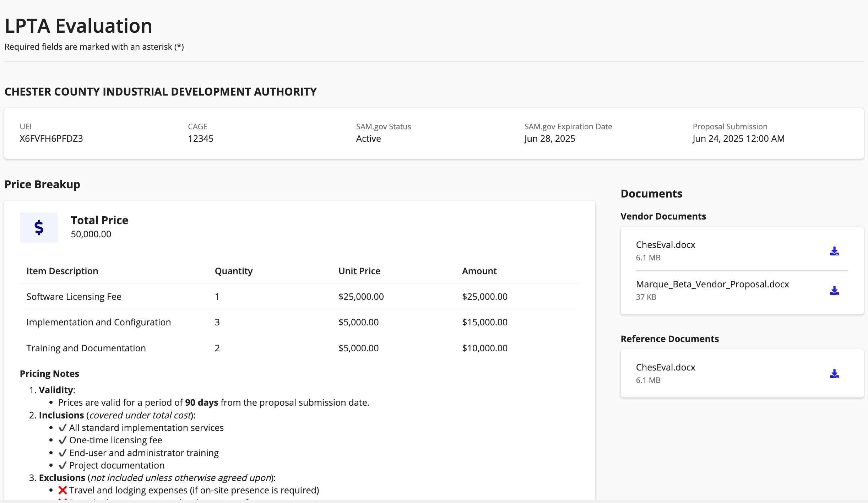This screenshot has height=503, width=868.
Task: Click the Total Price amount 50,000.00
Action: (91, 234)
